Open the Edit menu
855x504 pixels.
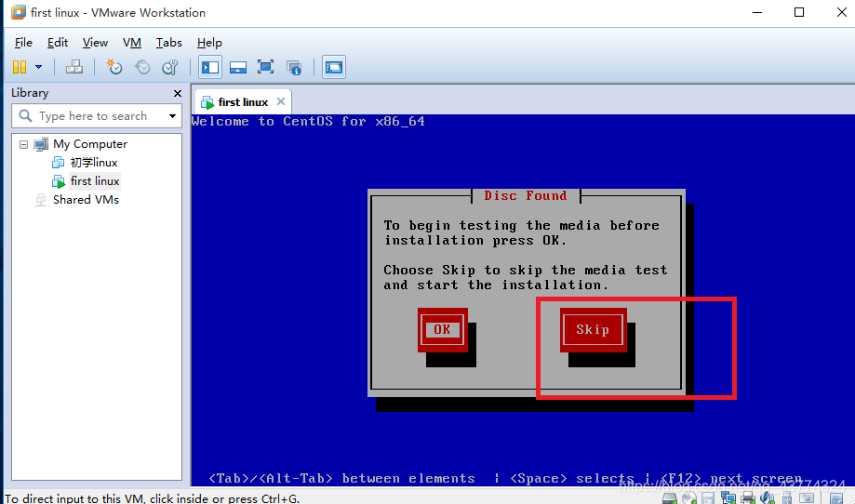click(58, 43)
